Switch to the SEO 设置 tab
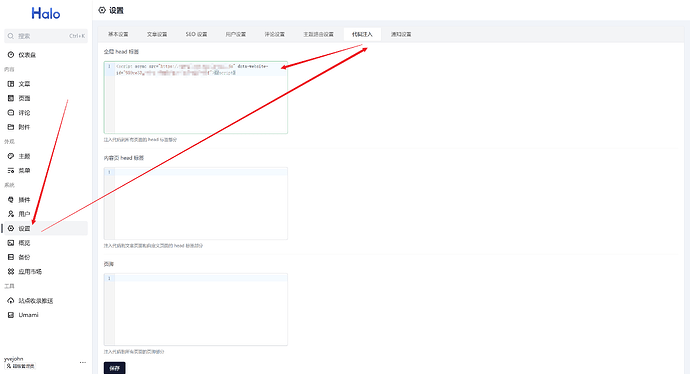The width and height of the screenshot is (690, 374). pyautogui.click(x=196, y=34)
